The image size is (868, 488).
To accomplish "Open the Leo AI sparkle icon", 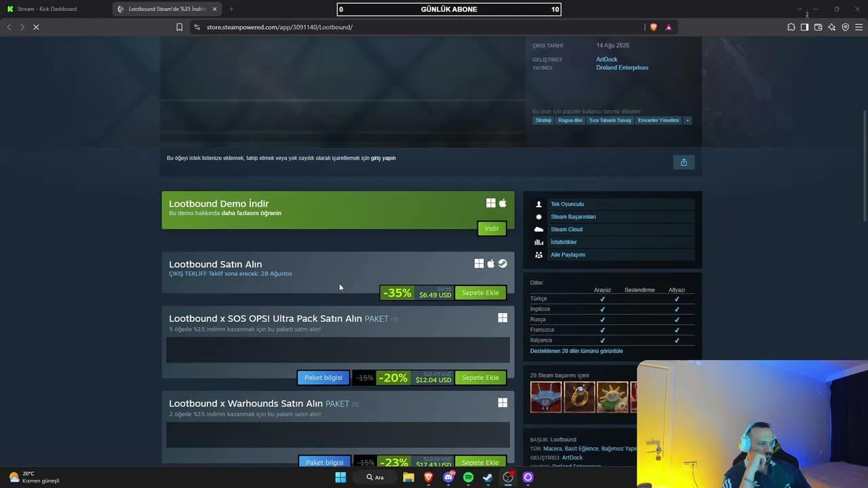I will tap(831, 27).
